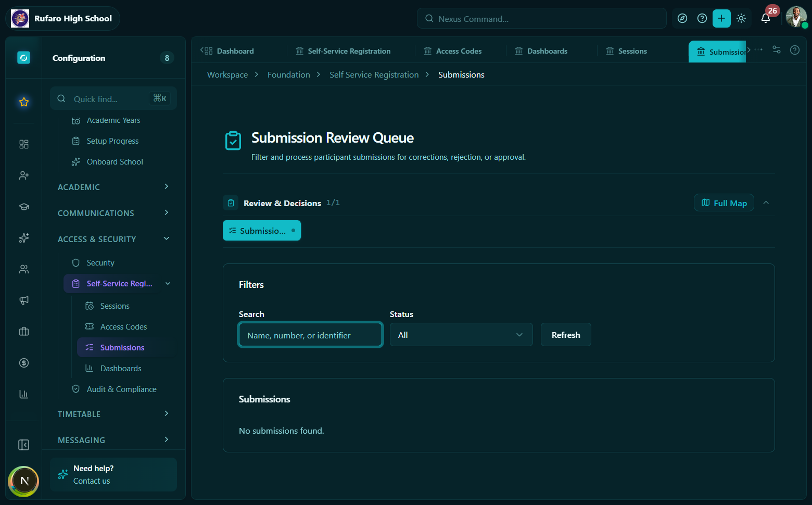Focus the Nexus Command search bar

(x=542, y=19)
